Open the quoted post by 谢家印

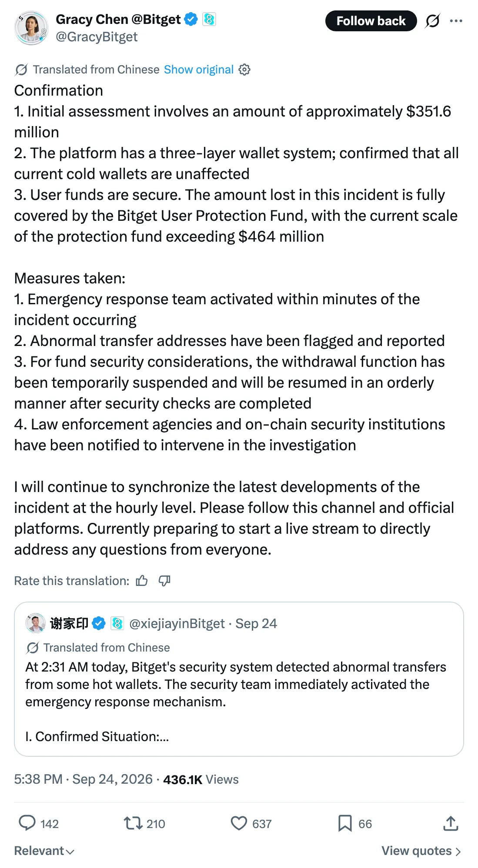coord(239,679)
